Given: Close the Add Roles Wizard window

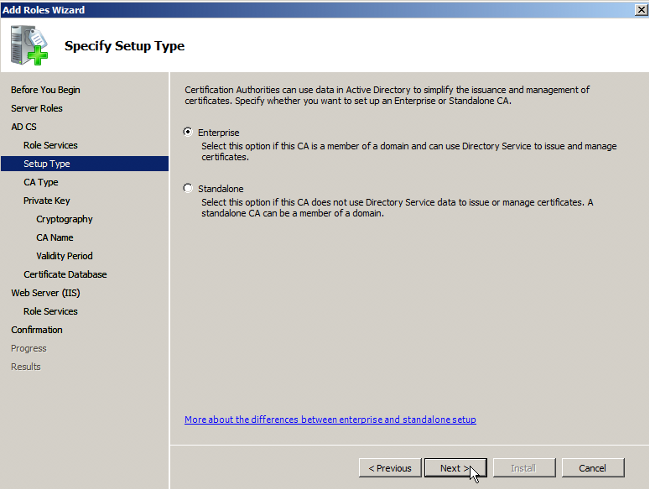Looking at the screenshot, I should point(639,9).
